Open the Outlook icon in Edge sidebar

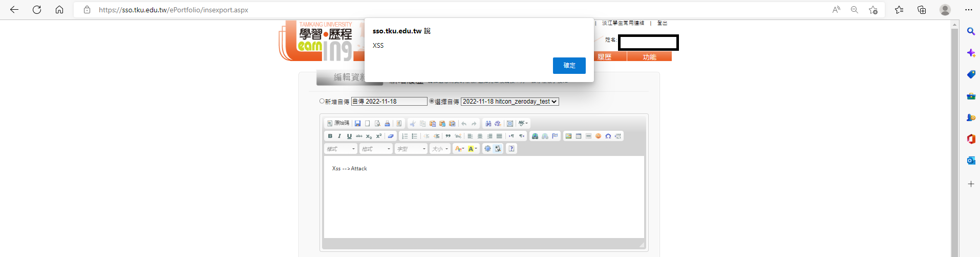pos(971,161)
